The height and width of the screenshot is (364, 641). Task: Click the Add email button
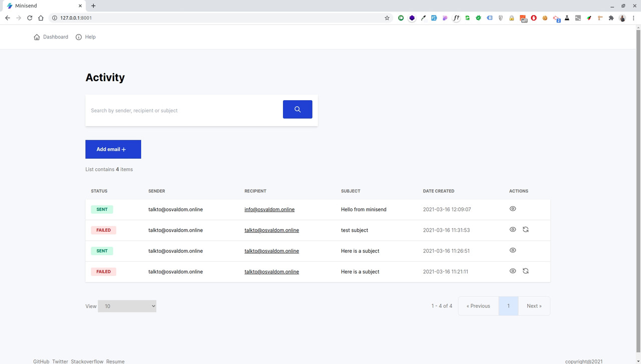[113, 149]
